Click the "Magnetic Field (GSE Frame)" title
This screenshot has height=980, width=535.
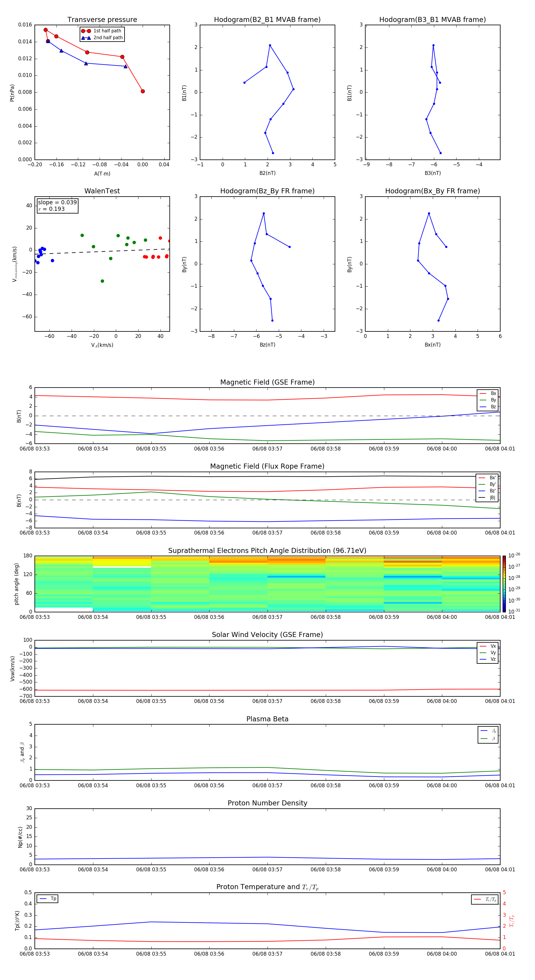click(267, 382)
